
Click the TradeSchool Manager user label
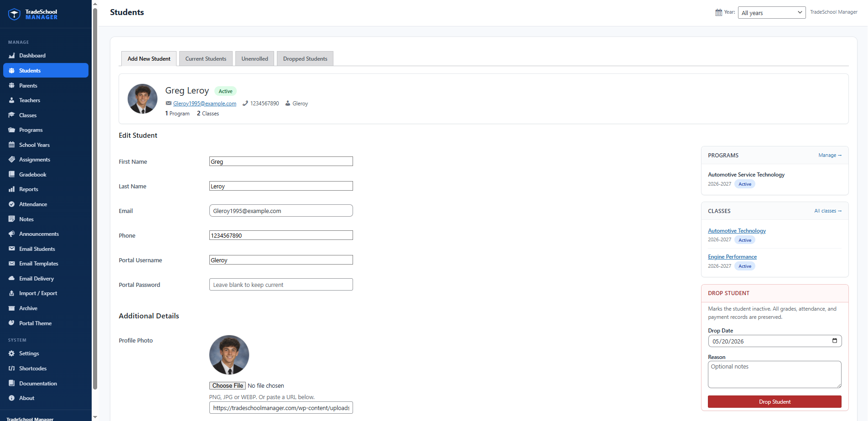(x=834, y=12)
